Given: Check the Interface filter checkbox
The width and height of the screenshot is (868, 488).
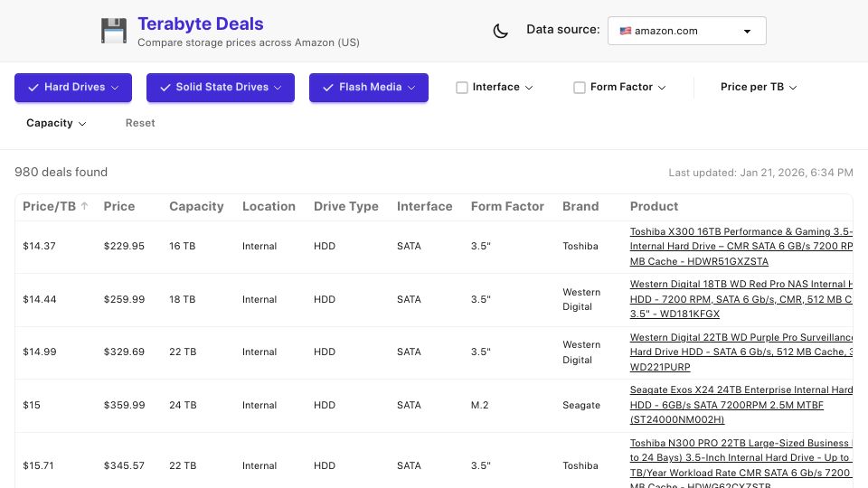Looking at the screenshot, I should (462, 88).
